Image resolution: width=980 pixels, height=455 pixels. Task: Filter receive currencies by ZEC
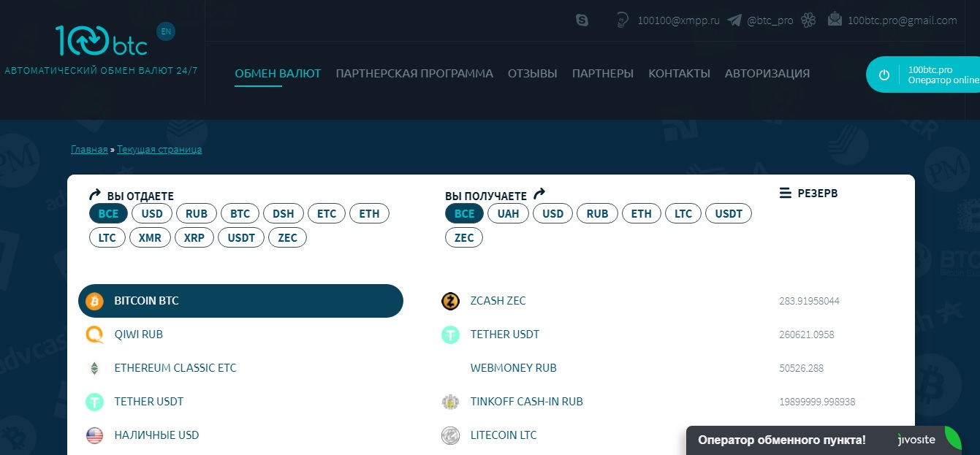tap(464, 238)
